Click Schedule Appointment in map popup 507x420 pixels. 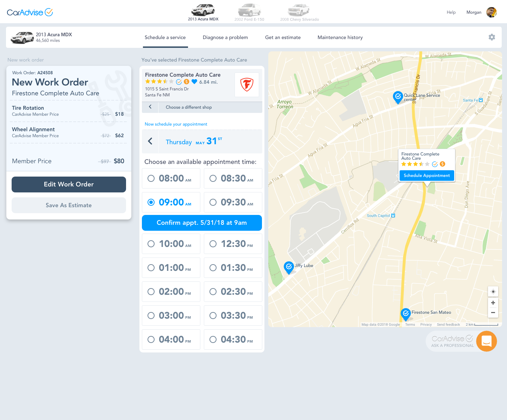[427, 176]
